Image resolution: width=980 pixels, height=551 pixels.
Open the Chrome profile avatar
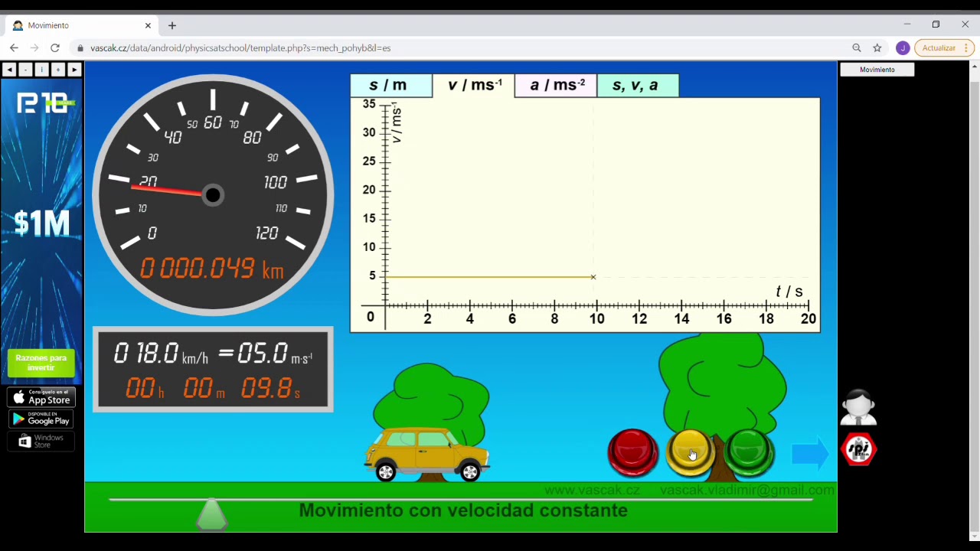[903, 47]
